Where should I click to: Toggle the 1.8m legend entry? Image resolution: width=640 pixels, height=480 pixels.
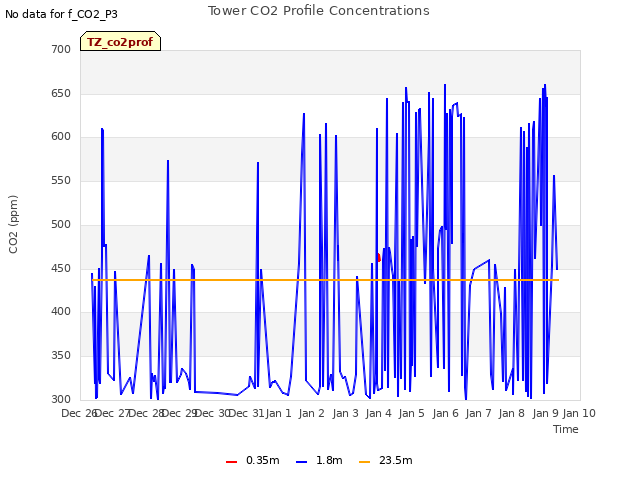tap(319, 461)
